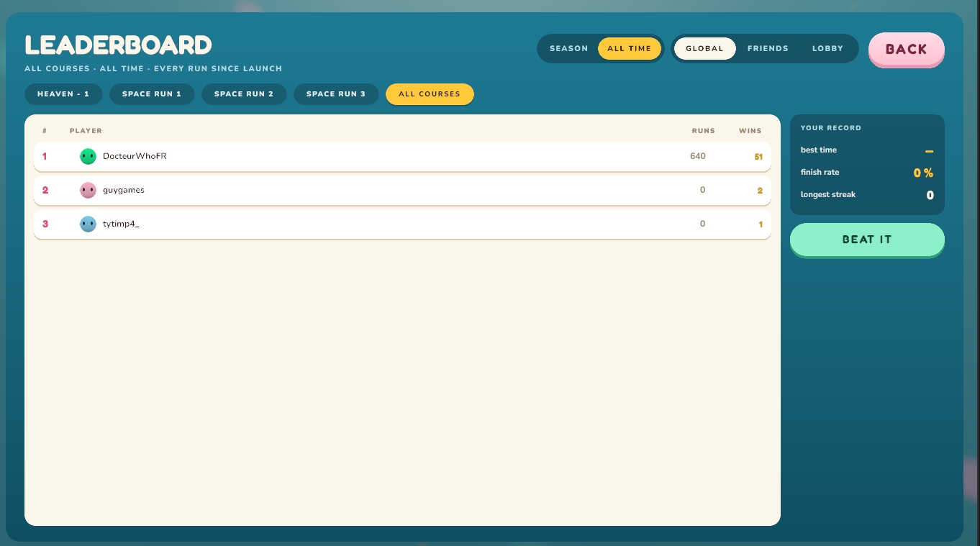Select the All Time toggle
Viewport: 980px width, 546px height.
tap(630, 48)
